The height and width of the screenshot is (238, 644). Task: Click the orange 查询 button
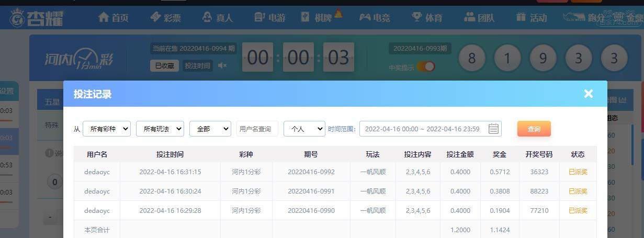(x=534, y=129)
